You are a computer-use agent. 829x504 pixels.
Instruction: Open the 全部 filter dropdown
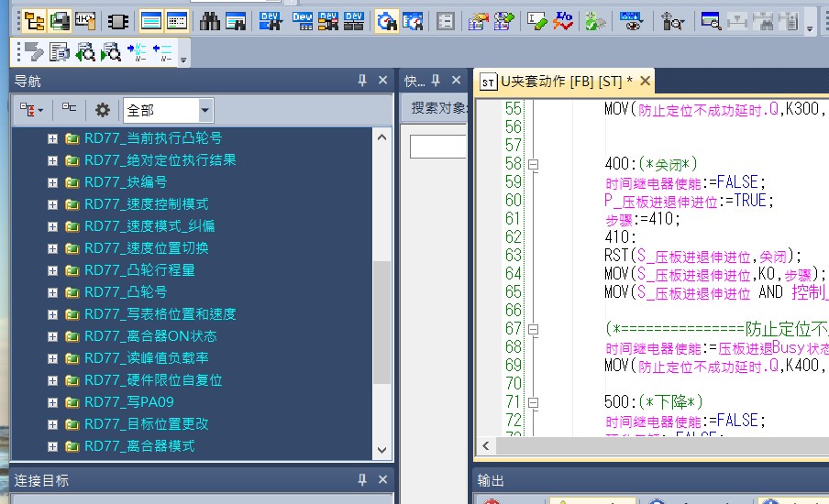[x=204, y=110]
